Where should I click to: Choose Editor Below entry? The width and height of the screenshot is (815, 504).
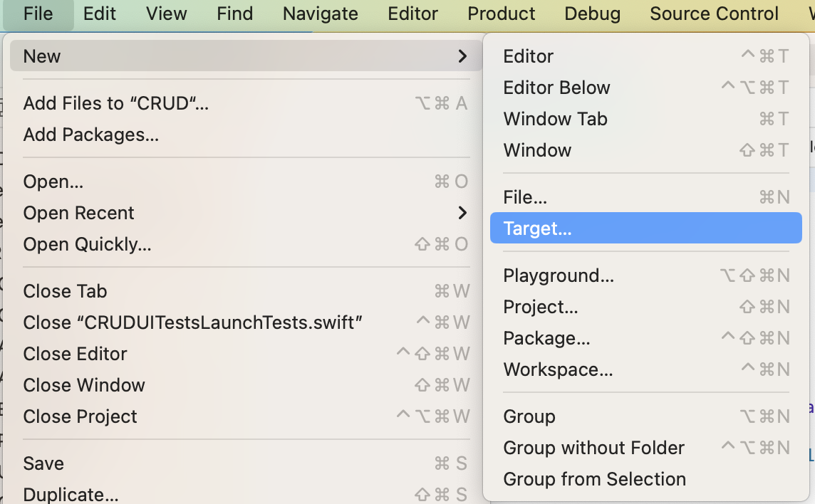pyautogui.click(x=645, y=88)
